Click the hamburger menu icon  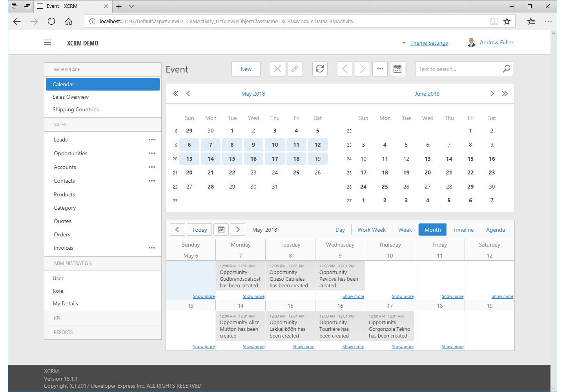click(x=47, y=43)
